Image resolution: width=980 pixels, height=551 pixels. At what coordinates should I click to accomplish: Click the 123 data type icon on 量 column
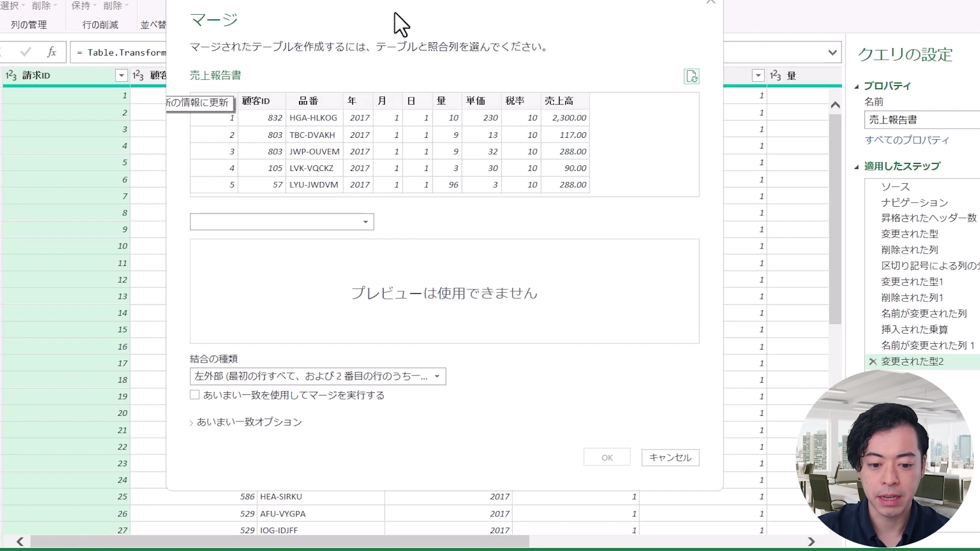(x=776, y=75)
